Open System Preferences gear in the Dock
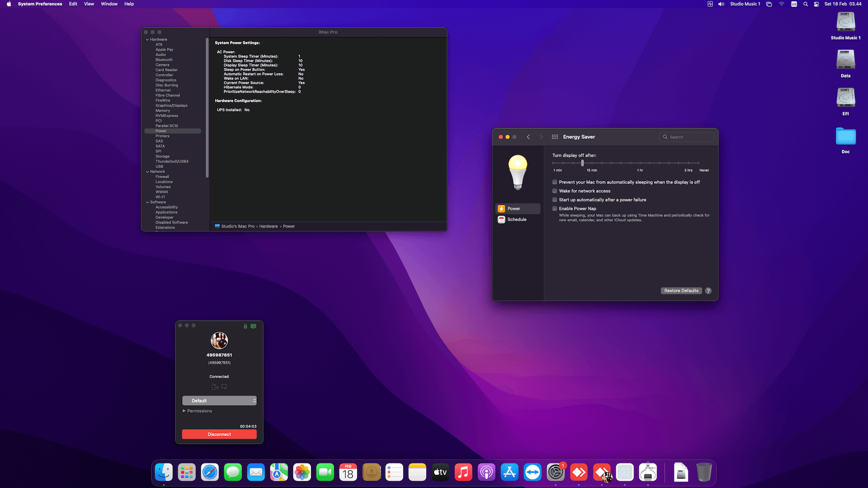The width and height of the screenshot is (868, 488). [556, 473]
